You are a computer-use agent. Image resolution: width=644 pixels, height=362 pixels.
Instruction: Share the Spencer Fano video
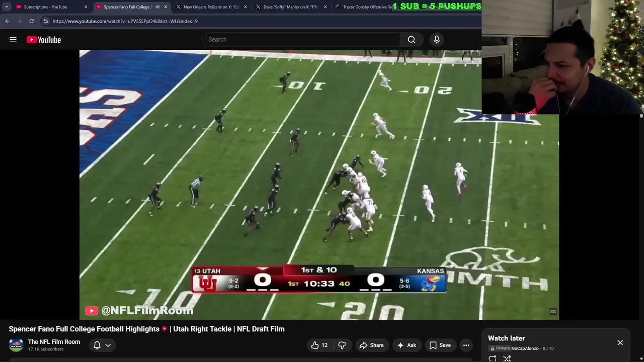point(371,345)
